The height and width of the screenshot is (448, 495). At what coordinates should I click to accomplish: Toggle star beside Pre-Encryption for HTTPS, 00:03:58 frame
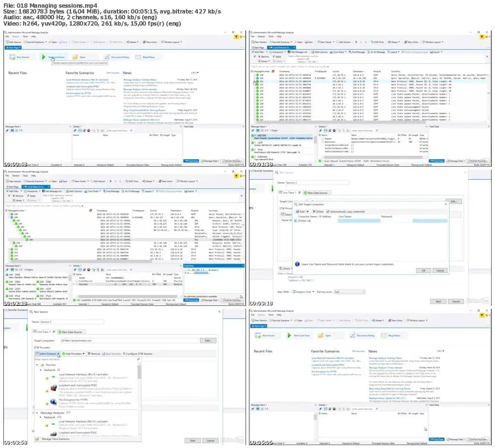[47, 405]
